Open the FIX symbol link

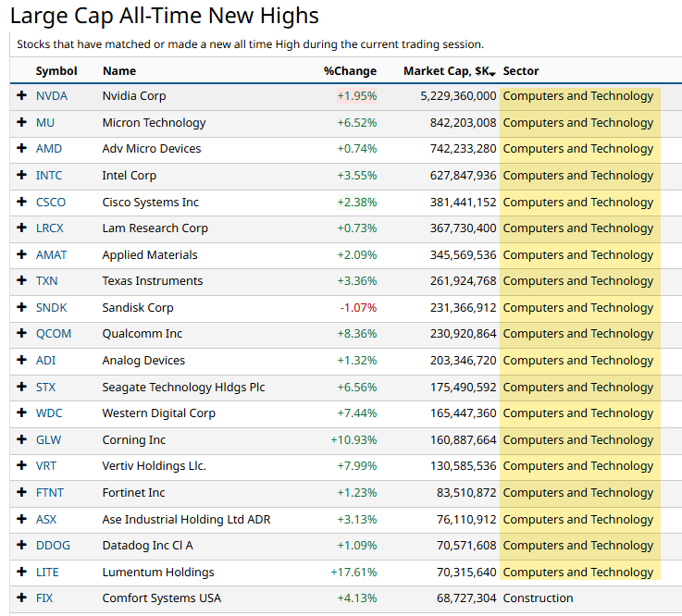pos(44,598)
